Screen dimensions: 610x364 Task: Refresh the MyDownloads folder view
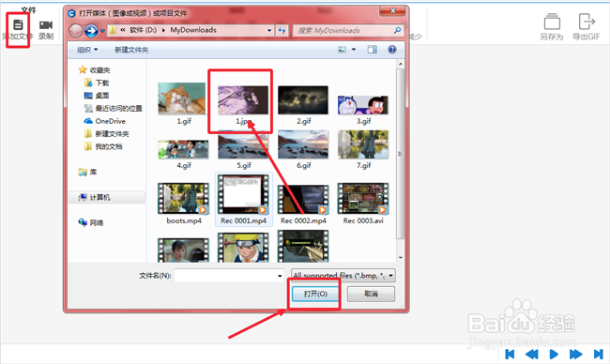tap(282, 30)
